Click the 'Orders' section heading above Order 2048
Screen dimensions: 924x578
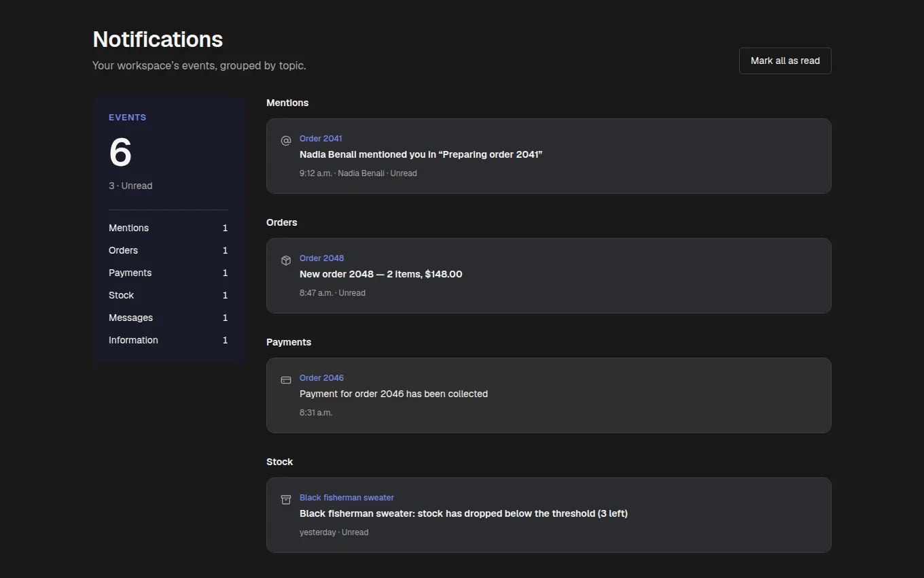pyautogui.click(x=282, y=222)
